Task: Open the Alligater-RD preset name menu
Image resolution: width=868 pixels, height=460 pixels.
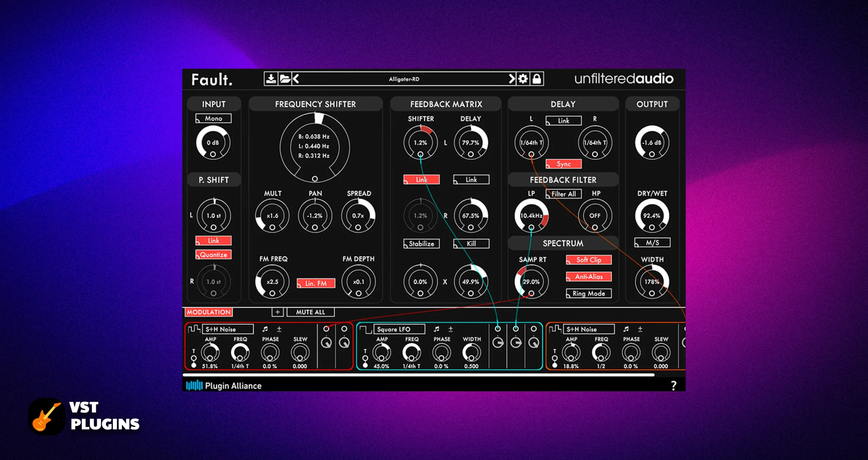Action: pyautogui.click(x=404, y=79)
